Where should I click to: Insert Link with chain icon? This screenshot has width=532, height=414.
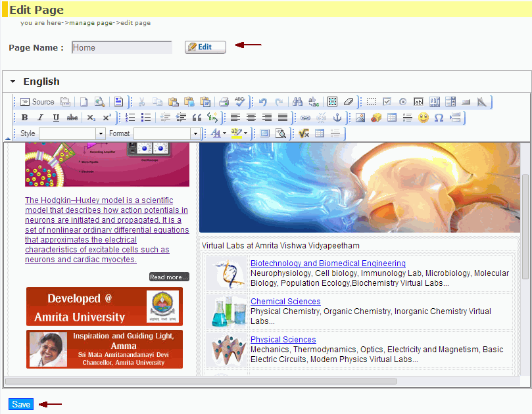(305, 118)
